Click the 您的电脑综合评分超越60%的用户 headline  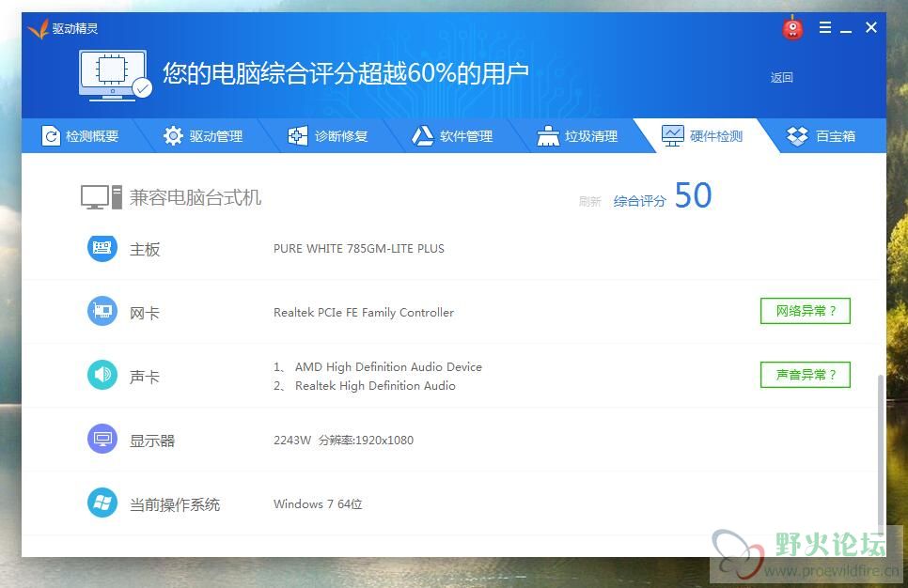pyautogui.click(x=346, y=73)
